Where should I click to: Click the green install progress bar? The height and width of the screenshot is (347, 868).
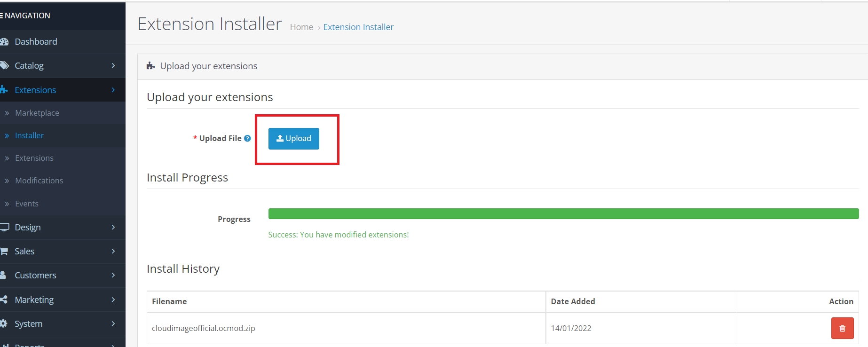(x=563, y=214)
